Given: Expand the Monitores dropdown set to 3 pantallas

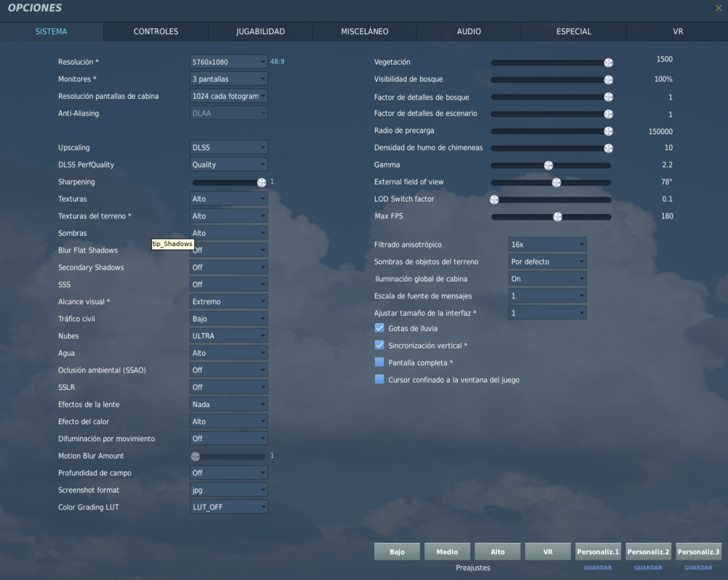Looking at the screenshot, I should (228, 79).
